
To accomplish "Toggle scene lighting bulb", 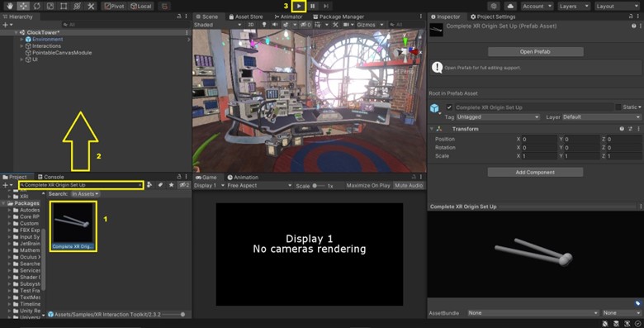I will (264, 25).
